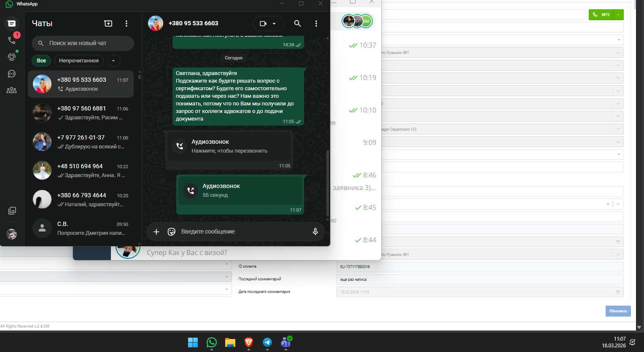Open the Чаты panel three-dot menu
Screen dimensions: 644x352
point(127,24)
